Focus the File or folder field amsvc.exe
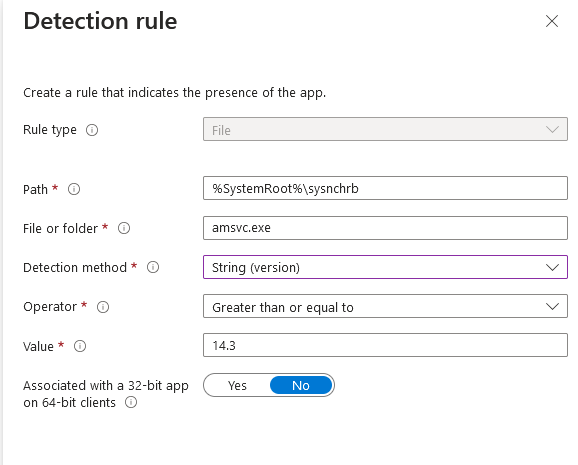 click(385, 228)
